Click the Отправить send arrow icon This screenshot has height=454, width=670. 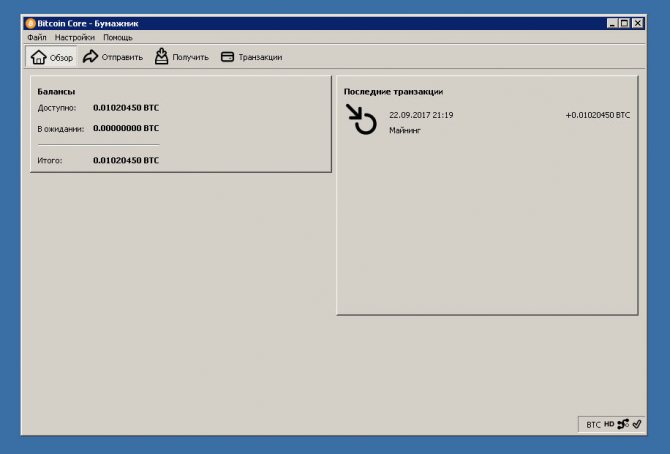click(91, 57)
